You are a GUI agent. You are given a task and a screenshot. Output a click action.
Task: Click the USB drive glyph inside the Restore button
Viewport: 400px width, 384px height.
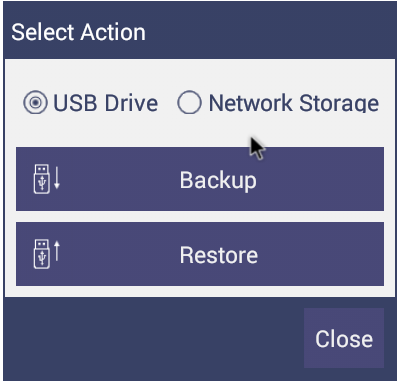pos(42,254)
